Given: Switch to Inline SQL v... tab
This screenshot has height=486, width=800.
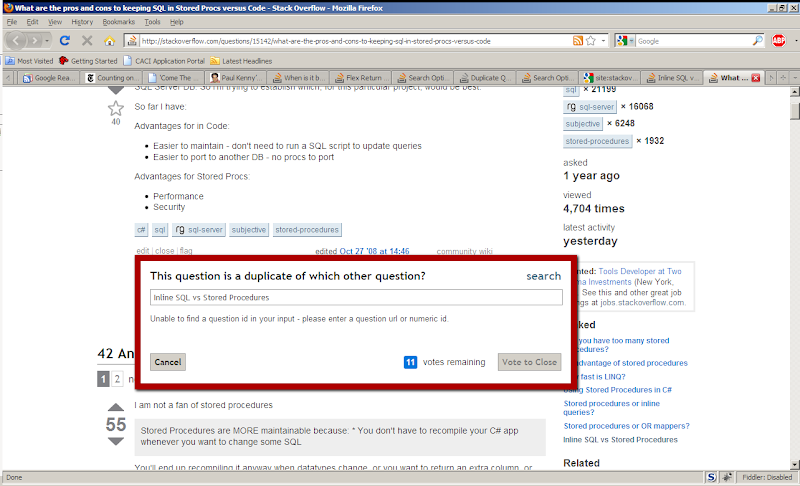Looking at the screenshot, I should (x=672, y=78).
